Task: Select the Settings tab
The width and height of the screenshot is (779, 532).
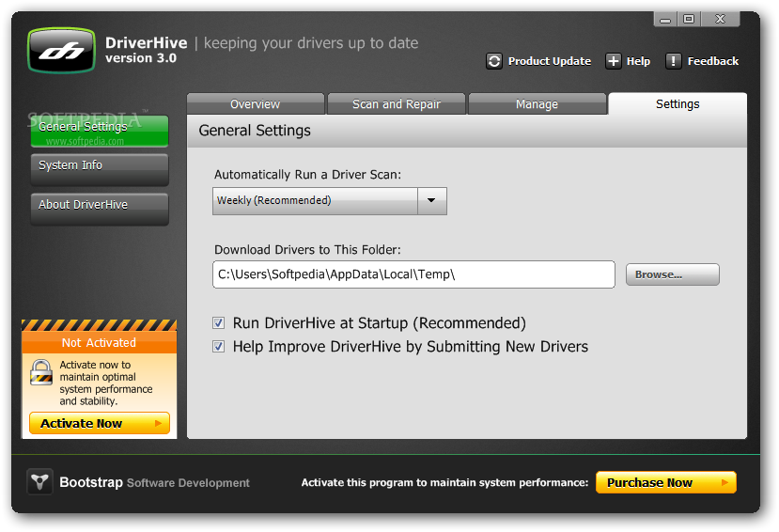Action: (678, 103)
